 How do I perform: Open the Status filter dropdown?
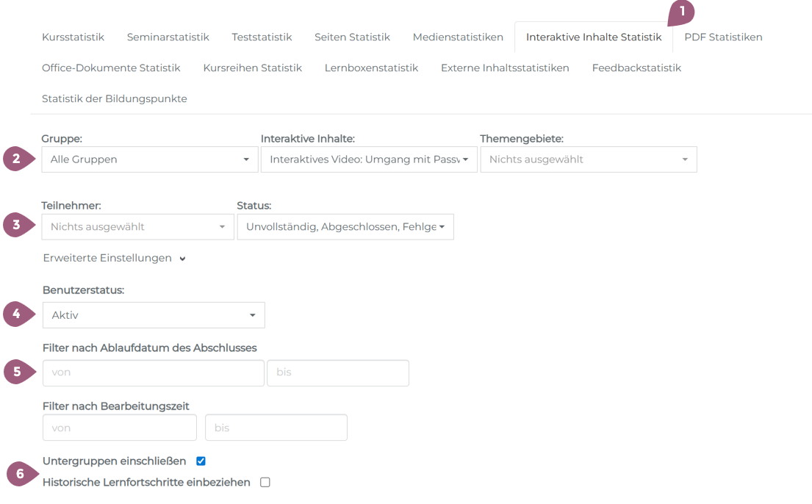click(345, 227)
